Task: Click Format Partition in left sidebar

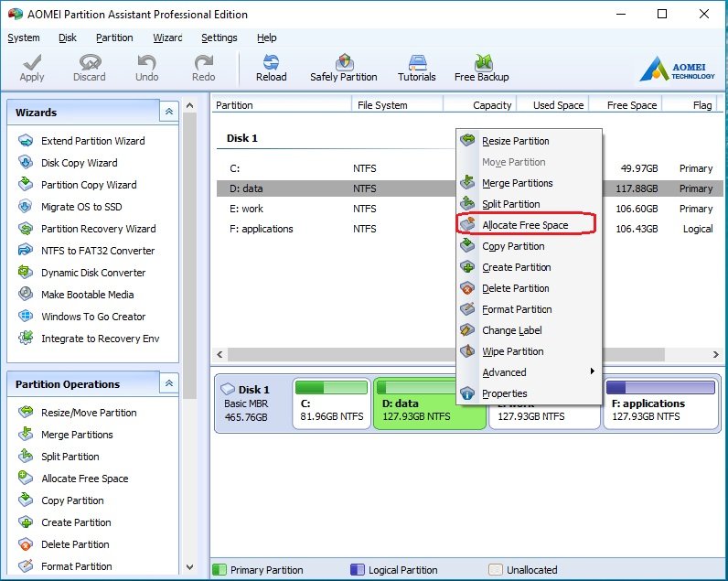Action: pyautogui.click(x=76, y=566)
